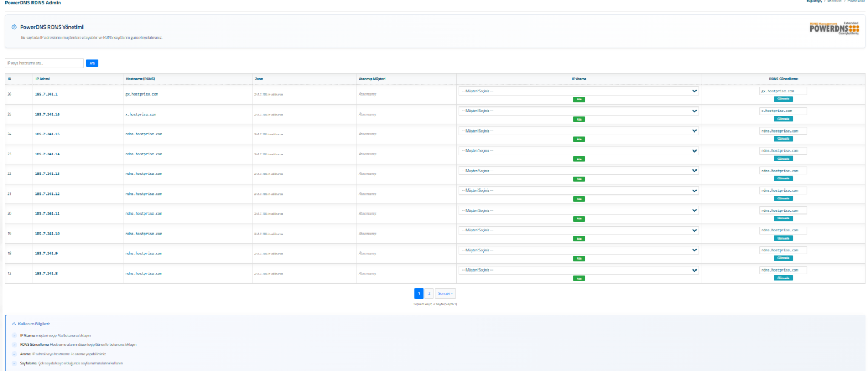Open the Müşteri Seçiniz dropdown for 185.7.241.8
This screenshot has width=868, height=371.
coord(578,270)
